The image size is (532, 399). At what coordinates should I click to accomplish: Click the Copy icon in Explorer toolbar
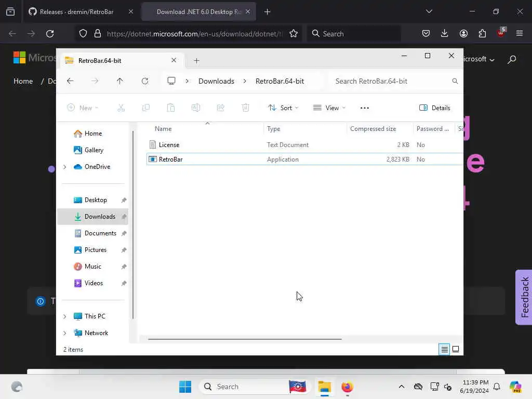146,108
